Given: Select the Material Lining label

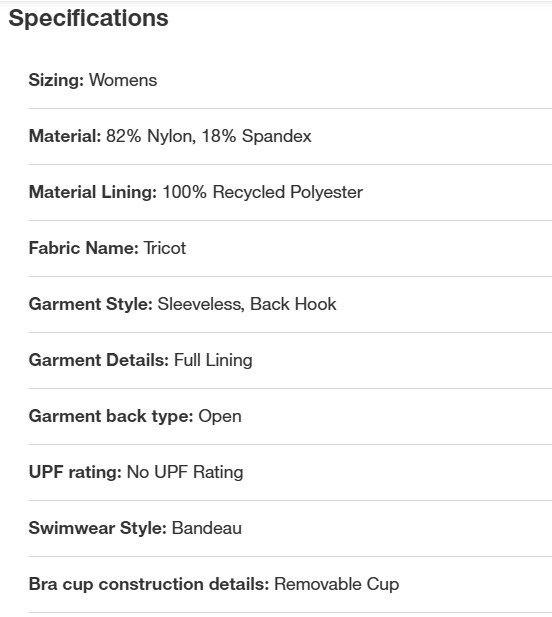Looking at the screenshot, I should click(93, 193).
